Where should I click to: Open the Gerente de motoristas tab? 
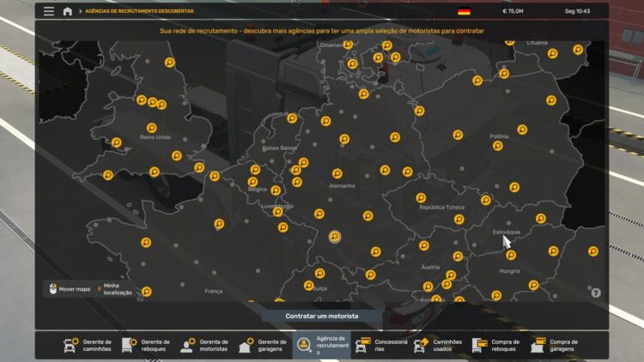pos(204,345)
